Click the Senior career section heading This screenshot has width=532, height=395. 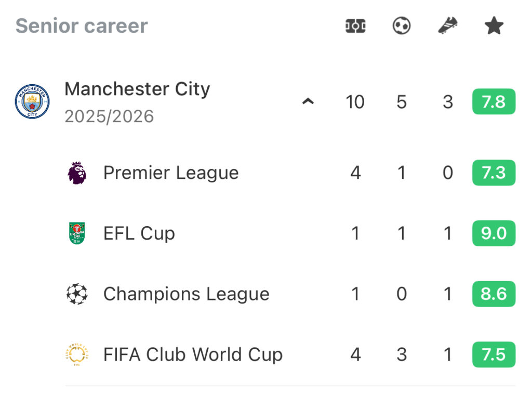(82, 26)
